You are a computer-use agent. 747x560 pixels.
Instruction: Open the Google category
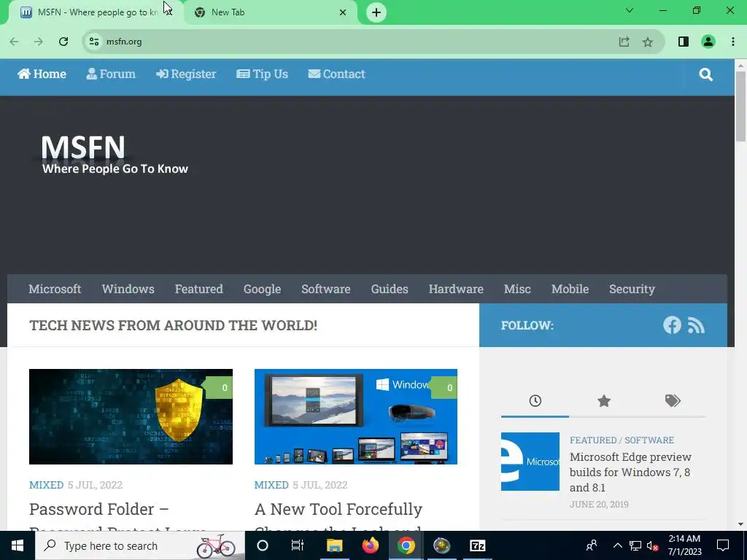pos(262,289)
